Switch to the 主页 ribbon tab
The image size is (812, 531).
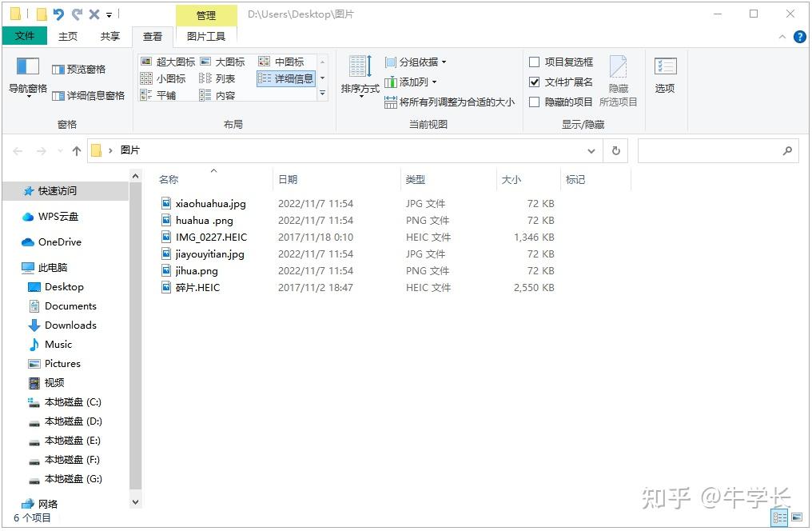(68, 36)
